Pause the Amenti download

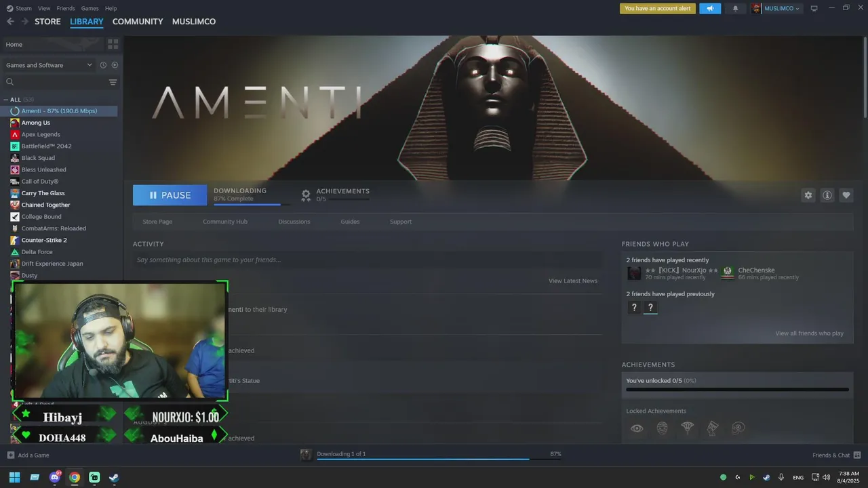[x=170, y=195]
